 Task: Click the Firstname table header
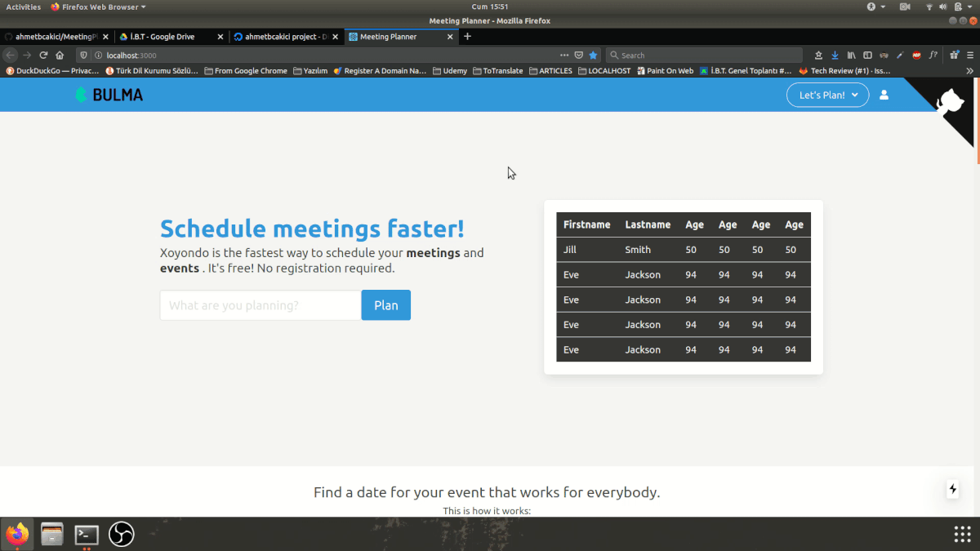click(586, 224)
